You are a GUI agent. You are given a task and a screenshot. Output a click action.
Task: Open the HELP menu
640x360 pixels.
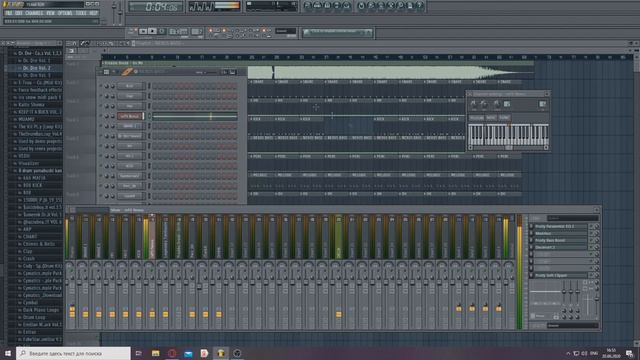(93, 13)
